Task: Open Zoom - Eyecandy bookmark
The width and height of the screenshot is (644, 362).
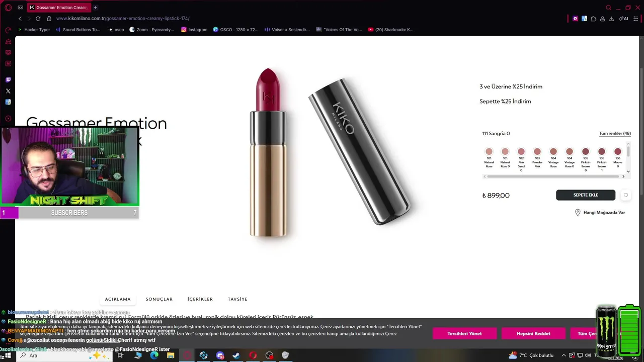Action: coord(151,30)
